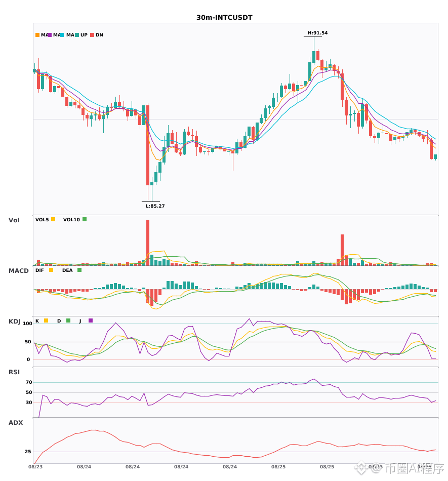
Task: Click the ADX axis value 25
Action: click(x=28, y=452)
